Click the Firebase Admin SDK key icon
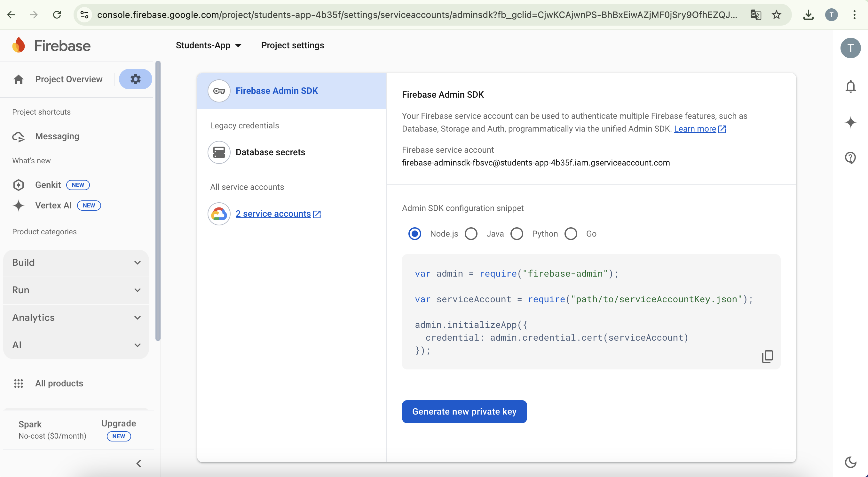868x477 pixels. coord(219,91)
